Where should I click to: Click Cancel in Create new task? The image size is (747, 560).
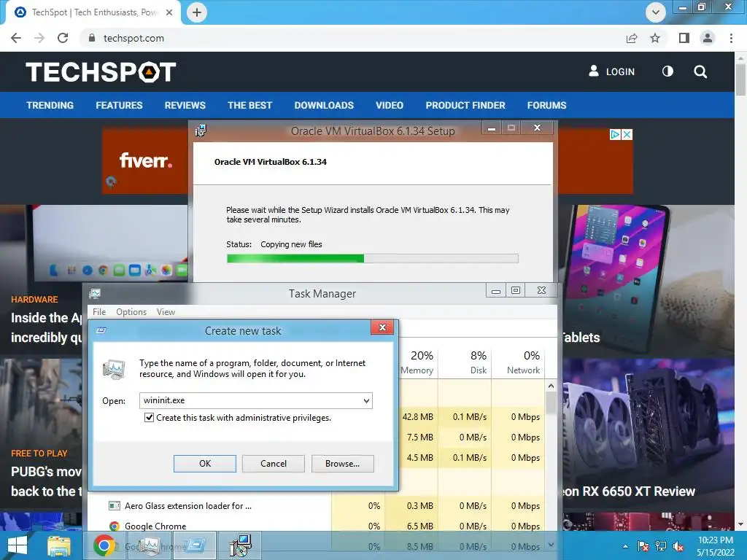click(274, 463)
